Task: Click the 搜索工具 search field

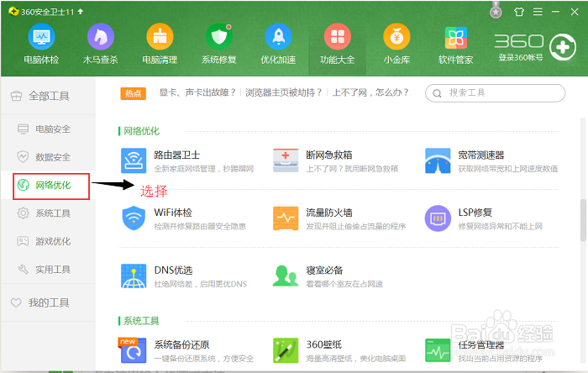Action: (x=495, y=93)
